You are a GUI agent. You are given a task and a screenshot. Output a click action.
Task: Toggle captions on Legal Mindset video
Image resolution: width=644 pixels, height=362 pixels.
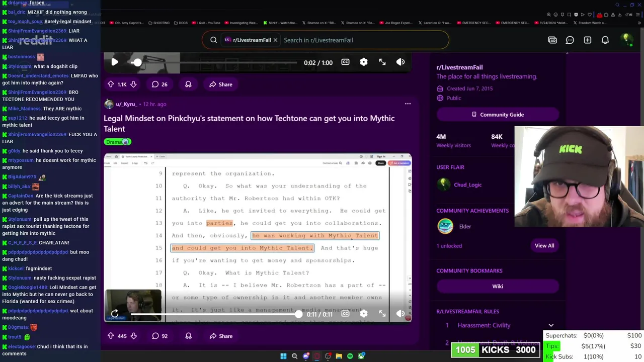(x=345, y=314)
